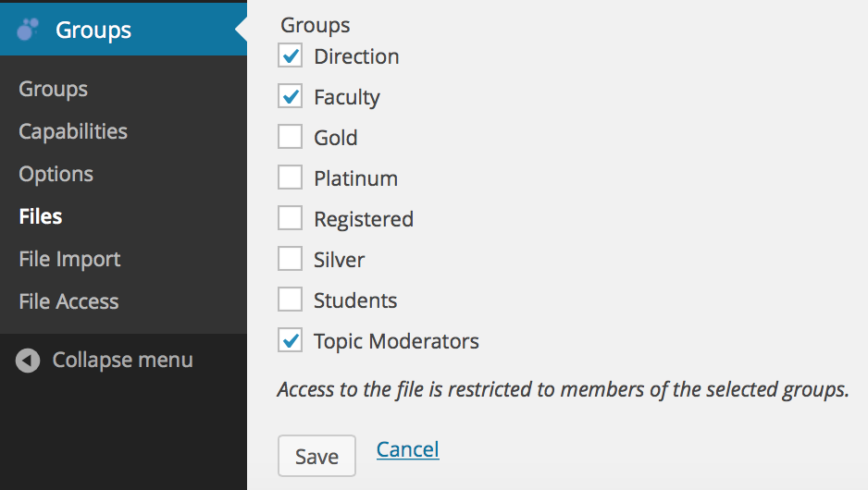Enable the Gold group checkbox
The image size is (868, 490).
(290, 137)
